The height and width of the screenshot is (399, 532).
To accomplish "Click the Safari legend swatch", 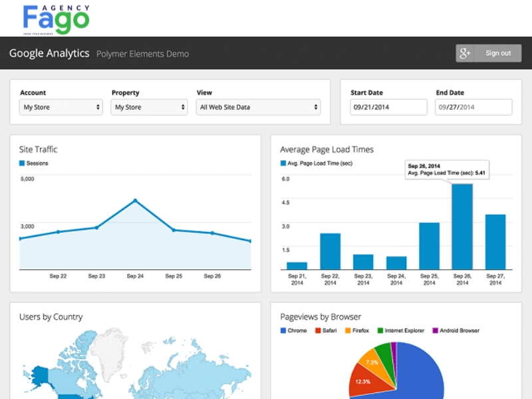I will pos(318,331).
